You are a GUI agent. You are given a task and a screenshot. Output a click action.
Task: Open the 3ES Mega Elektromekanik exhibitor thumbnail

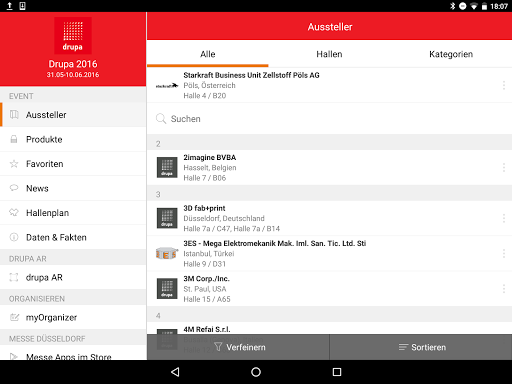pos(167,254)
